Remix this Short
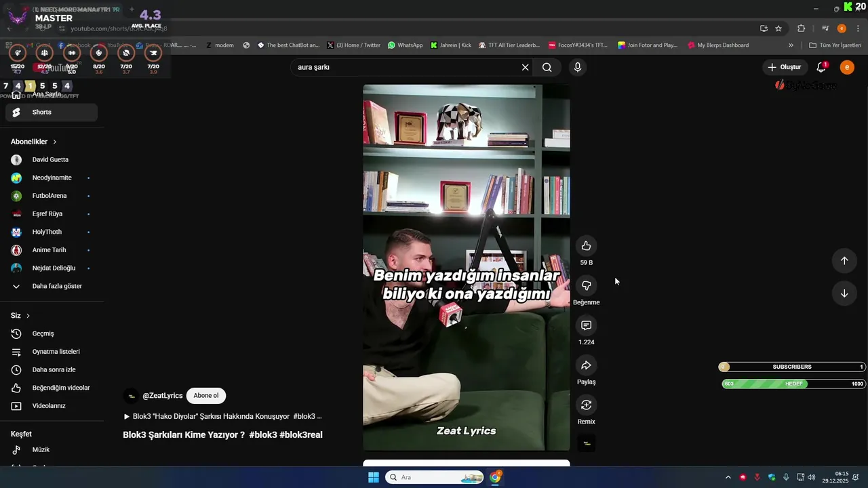This screenshot has height=488, width=868. pyautogui.click(x=587, y=405)
